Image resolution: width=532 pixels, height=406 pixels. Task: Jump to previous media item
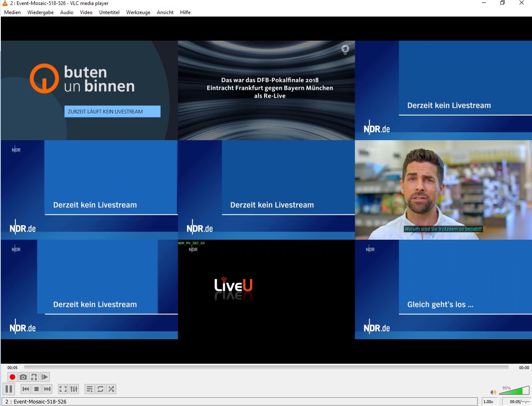[26, 389]
